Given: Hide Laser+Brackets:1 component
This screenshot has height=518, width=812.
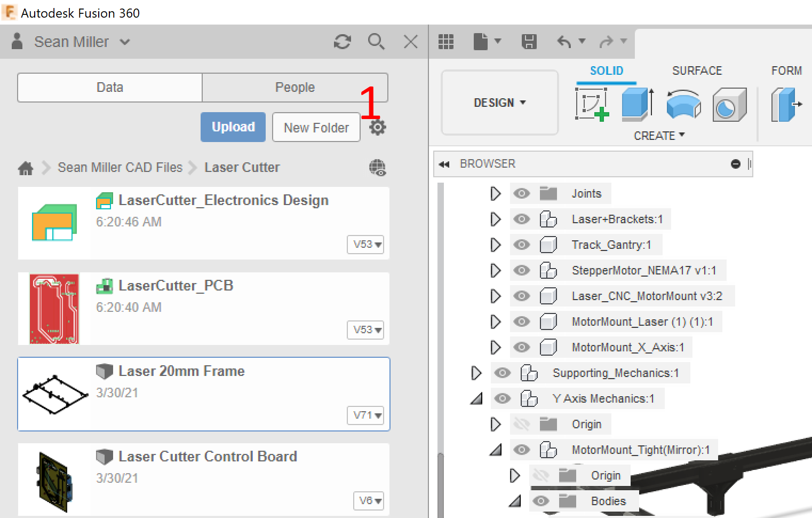Looking at the screenshot, I should pos(522,219).
